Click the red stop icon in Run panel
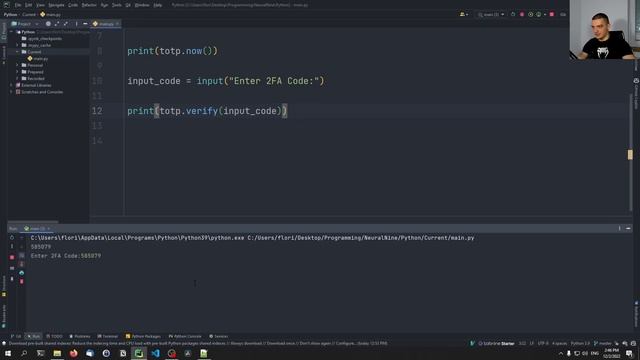 [12, 257]
